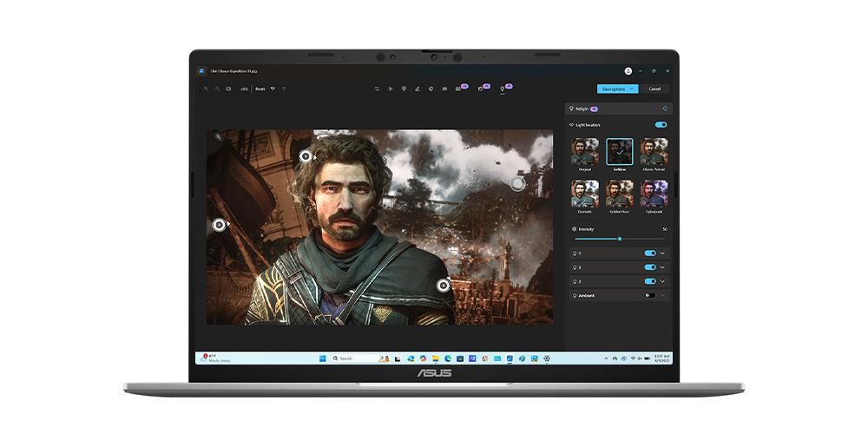Open the Restyle image AI tool
Viewport: 868px width, 434px height.
pos(481,89)
